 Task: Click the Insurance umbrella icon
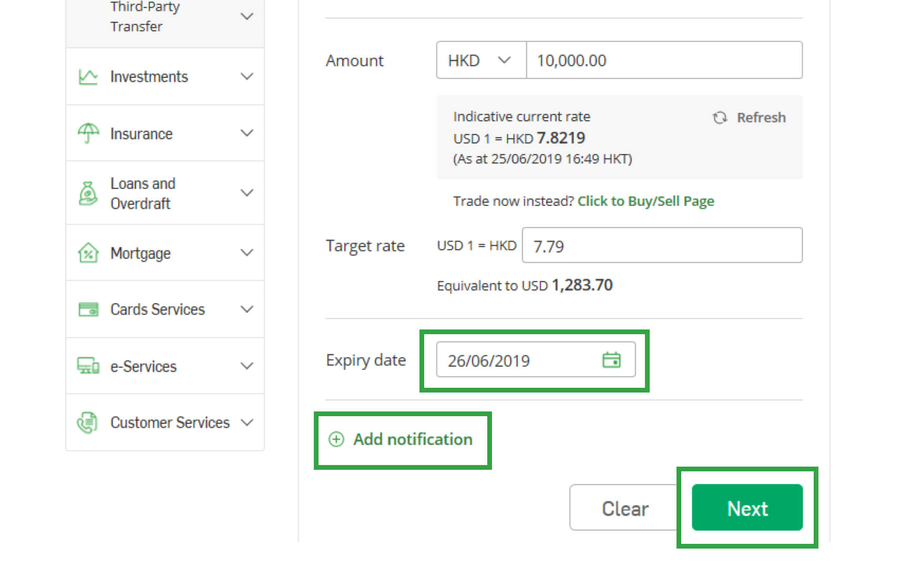click(88, 133)
